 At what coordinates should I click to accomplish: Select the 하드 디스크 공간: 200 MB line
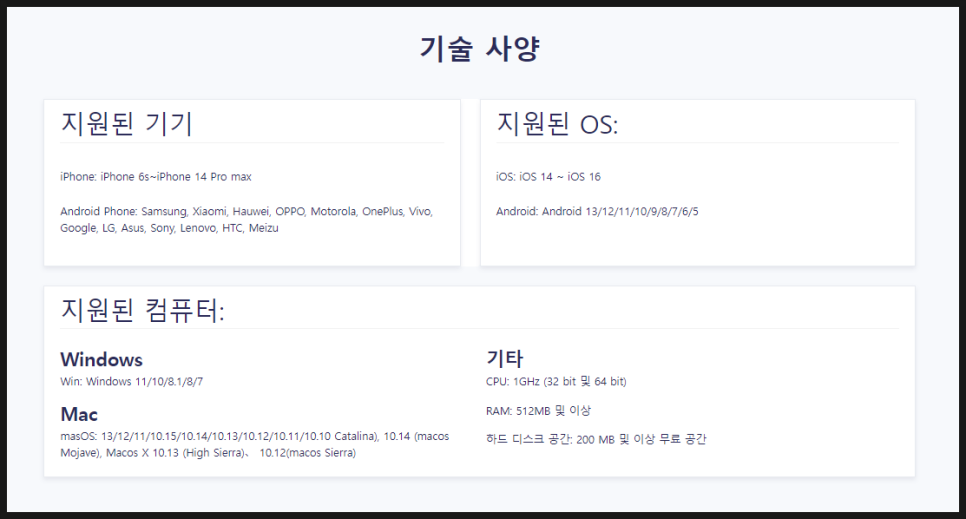click(x=596, y=439)
